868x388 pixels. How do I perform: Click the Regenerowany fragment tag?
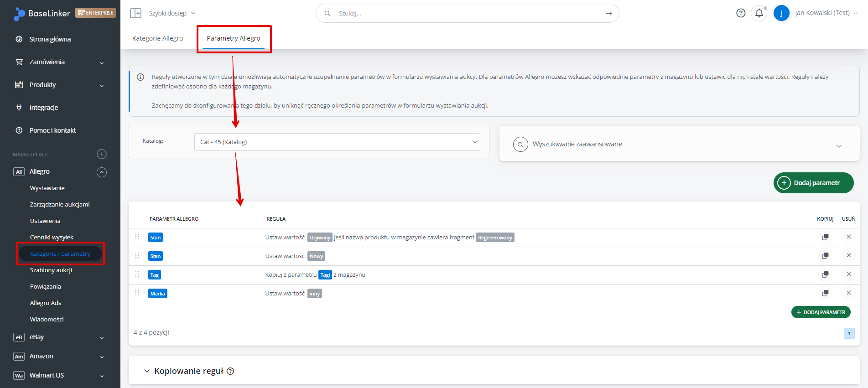(x=495, y=238)
